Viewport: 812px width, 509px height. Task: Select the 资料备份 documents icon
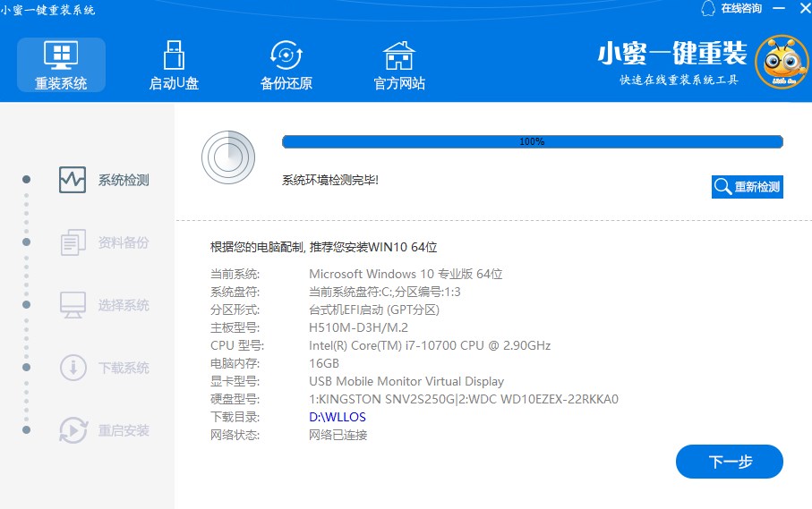(x=73, y=242)
